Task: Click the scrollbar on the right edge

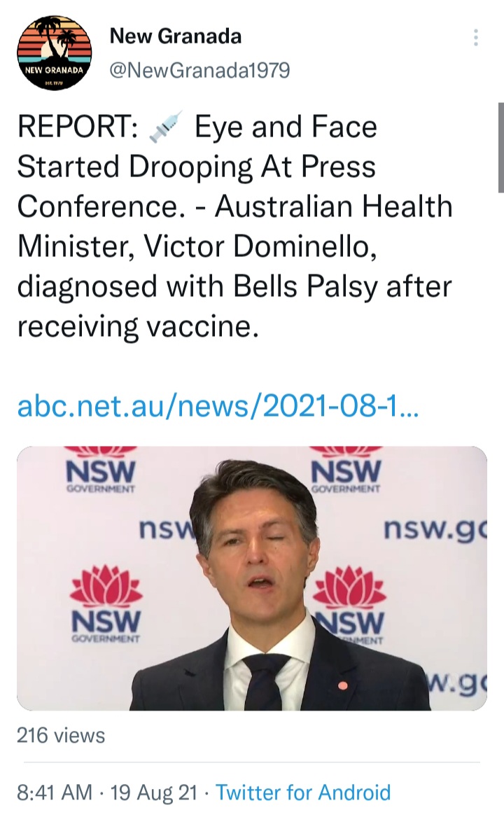Action: click(x=500, y=147)
